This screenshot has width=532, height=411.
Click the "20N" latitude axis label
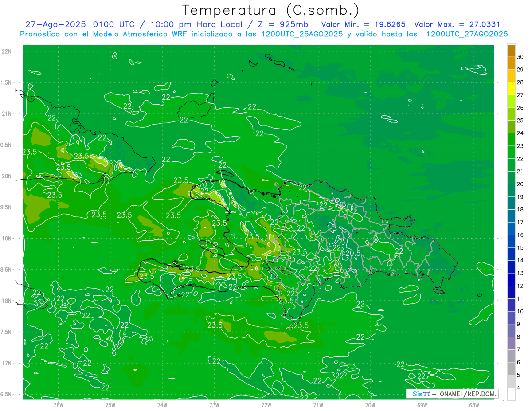pos(7,176)
